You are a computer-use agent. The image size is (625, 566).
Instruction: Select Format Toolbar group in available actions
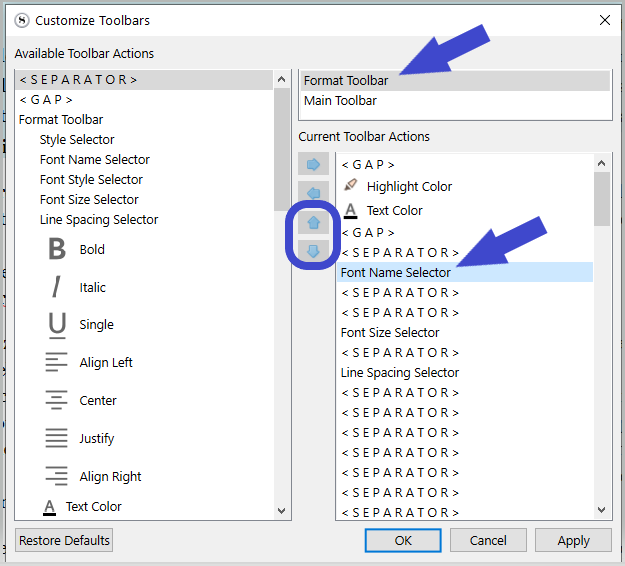(144, 120)
